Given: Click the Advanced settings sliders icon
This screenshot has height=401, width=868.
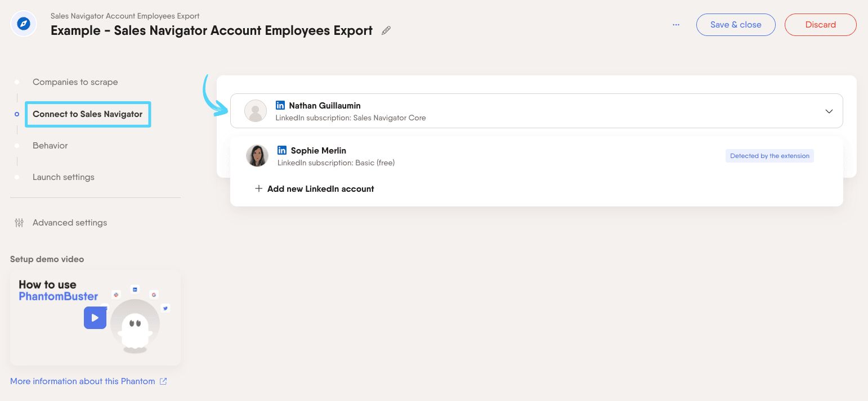Looking at the screenshot, I should tap(19, 223).
